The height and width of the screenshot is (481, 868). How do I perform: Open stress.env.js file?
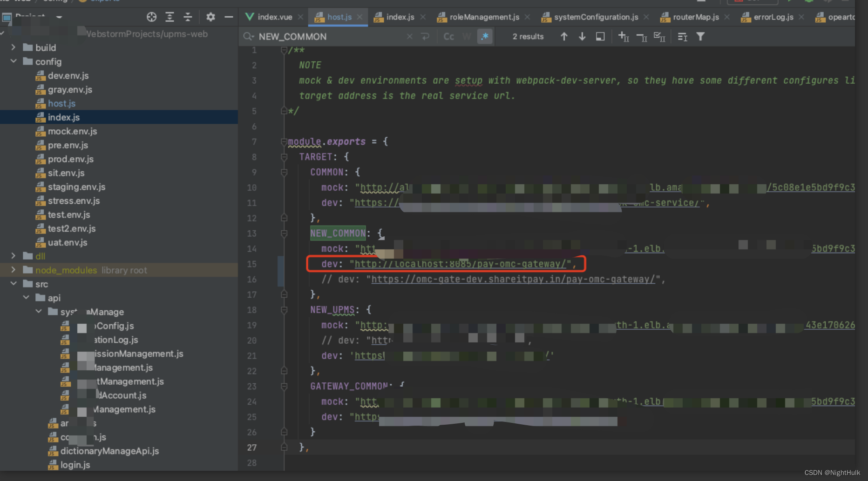coord(74,201)
